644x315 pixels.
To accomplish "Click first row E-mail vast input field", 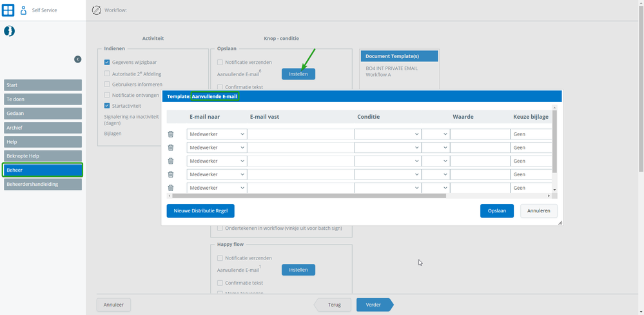I will [300, 134].
